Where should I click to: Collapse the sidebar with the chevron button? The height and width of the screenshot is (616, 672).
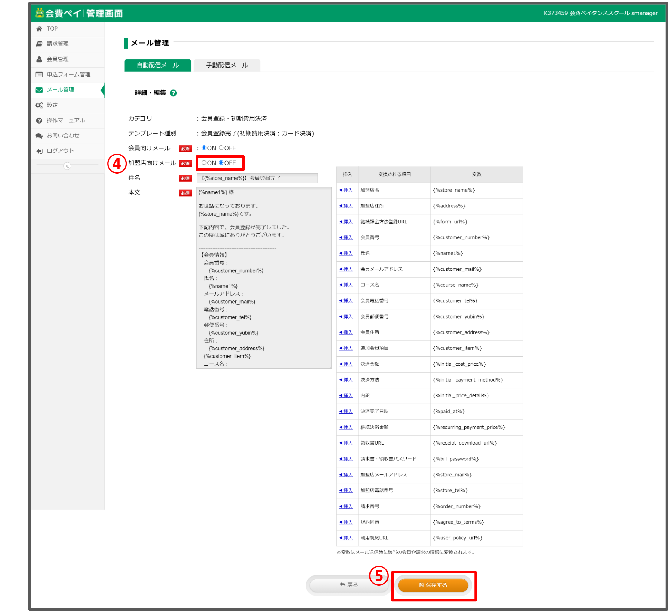67,166
